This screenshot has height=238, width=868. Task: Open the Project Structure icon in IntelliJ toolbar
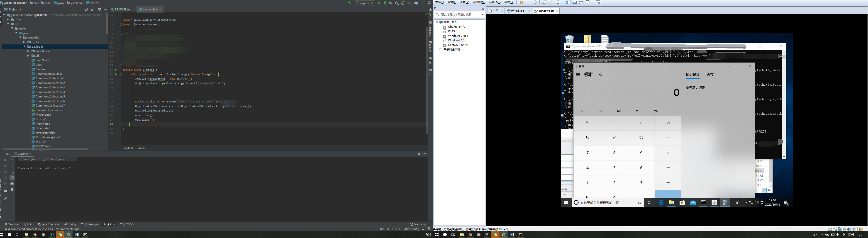click(416, 3)
